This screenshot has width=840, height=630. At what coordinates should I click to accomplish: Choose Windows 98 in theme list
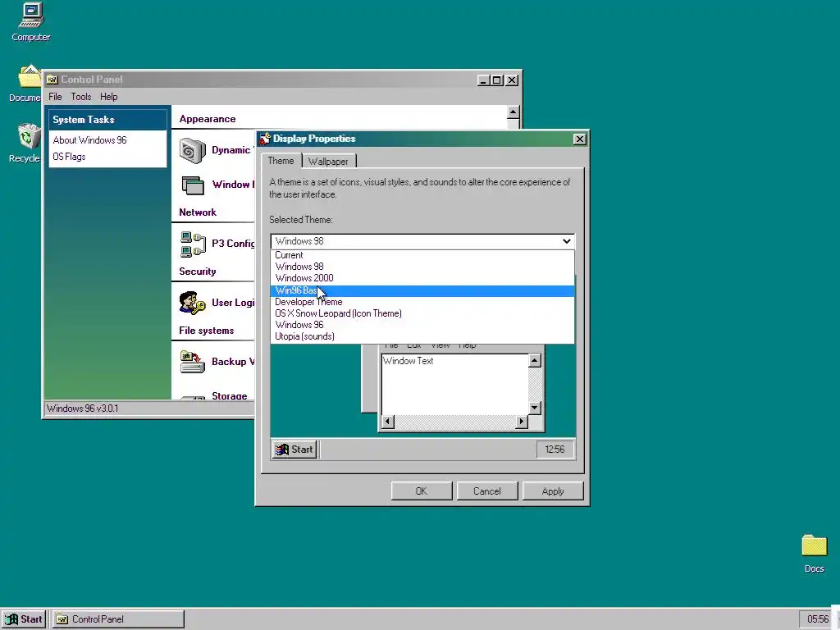pyautogui.click(x=422, y=267)
